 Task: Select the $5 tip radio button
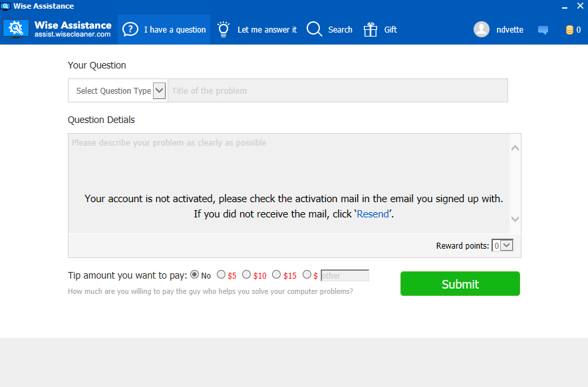(221, 275)
